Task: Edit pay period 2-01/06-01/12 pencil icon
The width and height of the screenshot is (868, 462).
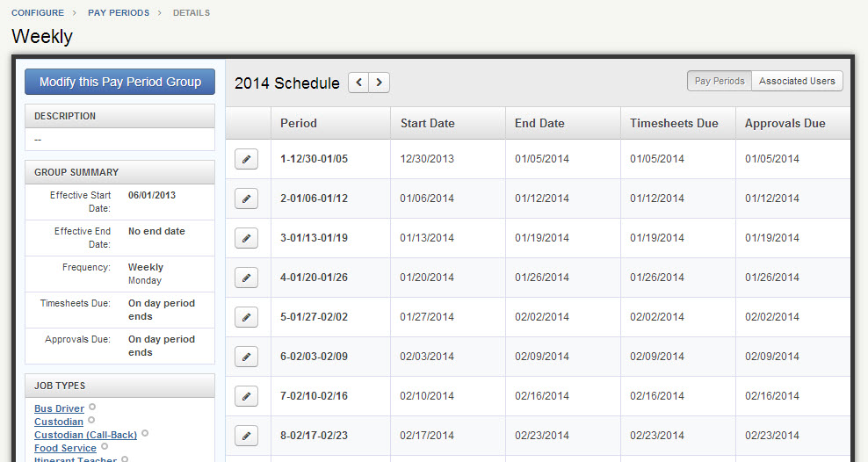Action: [246, 199]
